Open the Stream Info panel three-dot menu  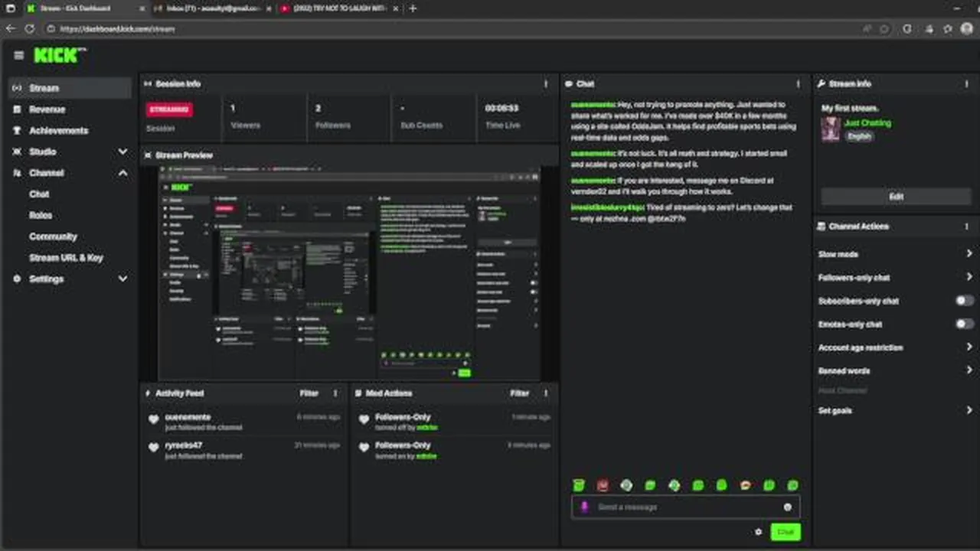[967, 84]
